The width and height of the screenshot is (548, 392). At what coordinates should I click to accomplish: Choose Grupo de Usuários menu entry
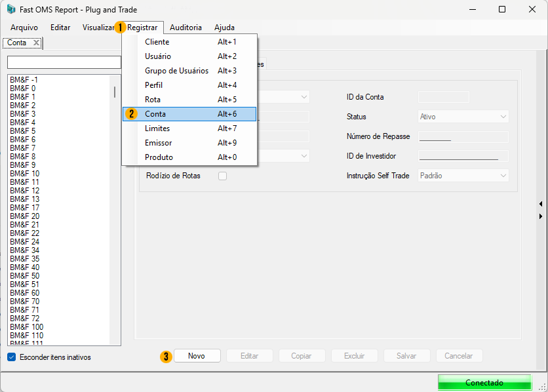[x=189, y=71]
